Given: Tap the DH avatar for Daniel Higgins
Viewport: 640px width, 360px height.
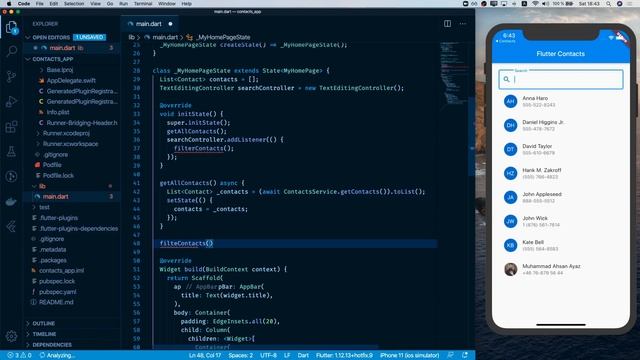Looking at the screenshot, I should click(510, 125).
